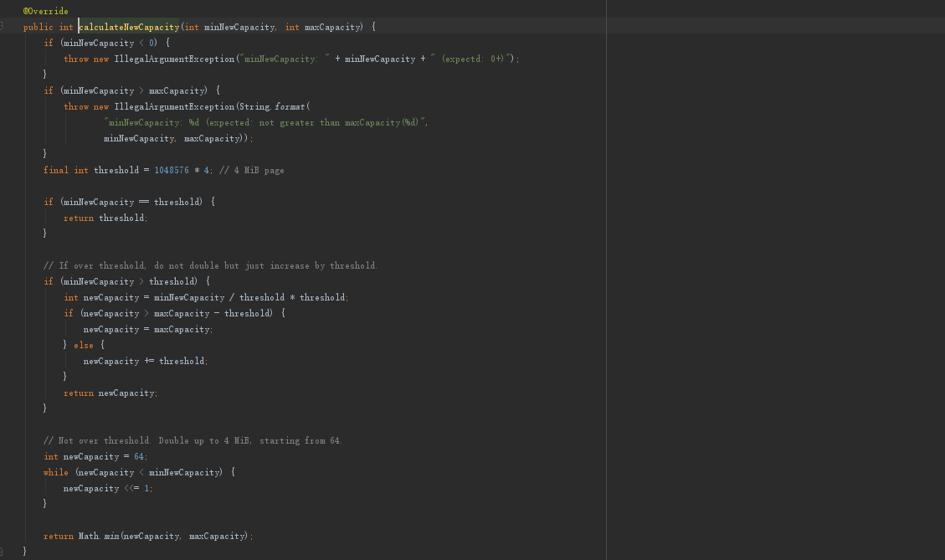Click the 1048576 number literal
Screen dimensions: 945x560
(171, 170)
